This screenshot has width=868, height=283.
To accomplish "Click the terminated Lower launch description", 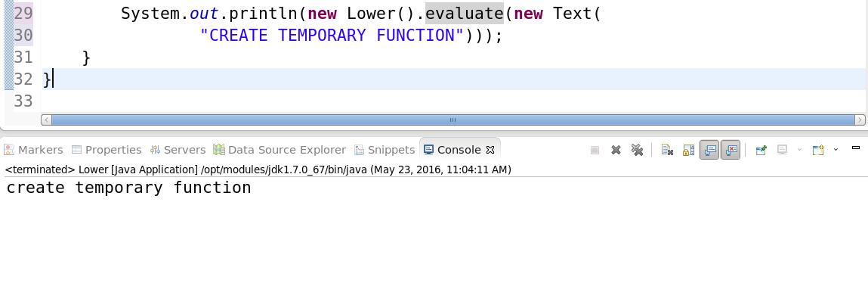I will [x=258, y=169].
